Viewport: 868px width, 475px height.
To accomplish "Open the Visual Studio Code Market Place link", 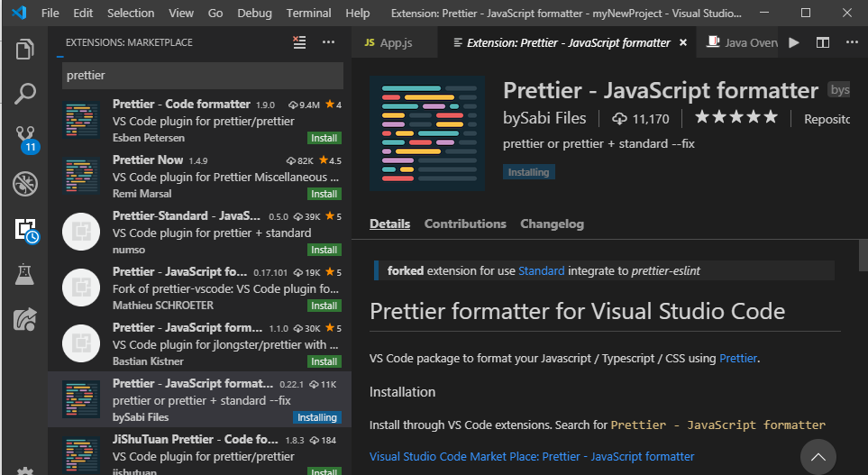I will (x=532, y=457).
